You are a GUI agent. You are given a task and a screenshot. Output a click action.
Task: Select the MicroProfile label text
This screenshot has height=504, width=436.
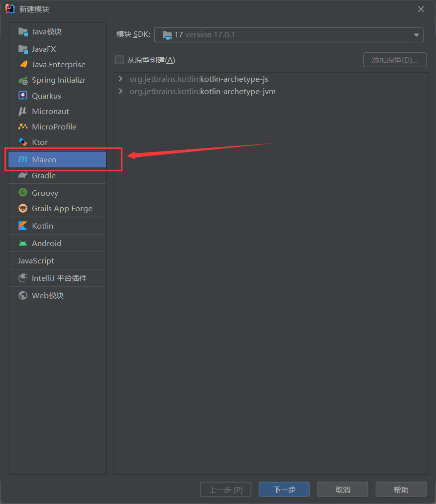[54, 126]
